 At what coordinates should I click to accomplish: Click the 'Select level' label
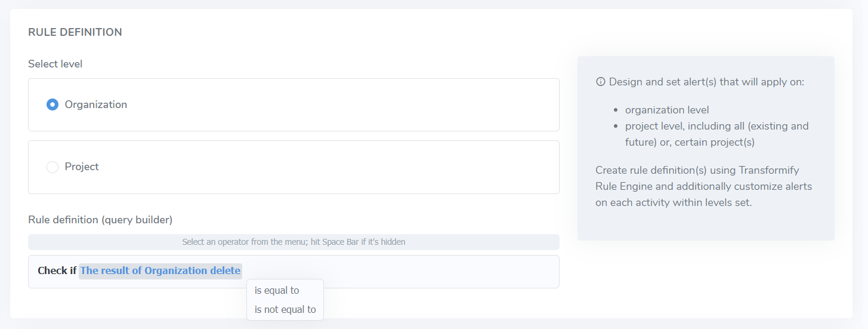tap(55, 64)
